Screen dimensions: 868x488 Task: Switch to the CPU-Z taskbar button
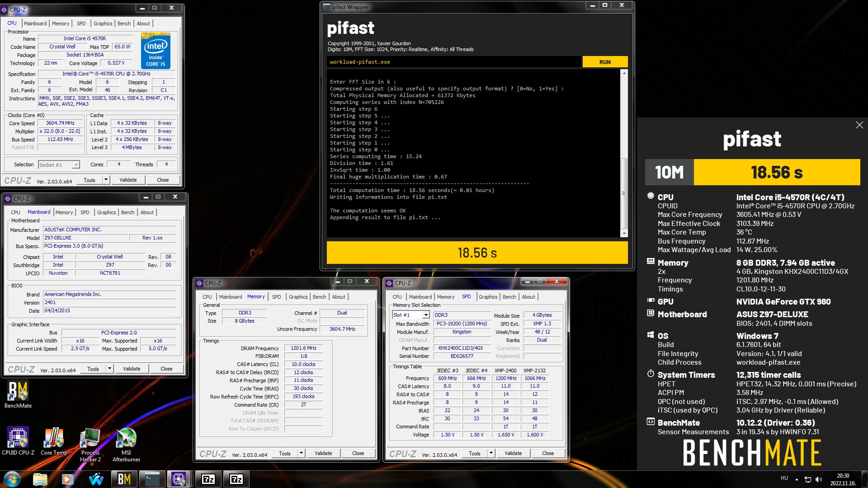pos(179,479)
